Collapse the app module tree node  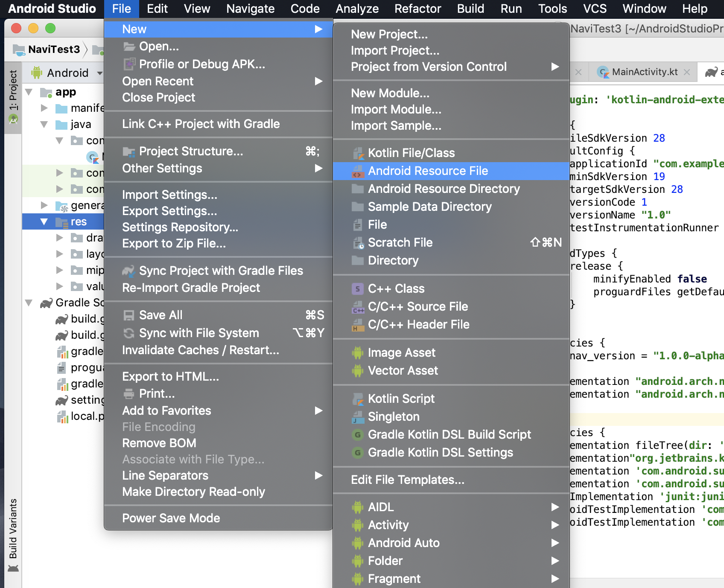pyautogui.click(x=29, y=92)
